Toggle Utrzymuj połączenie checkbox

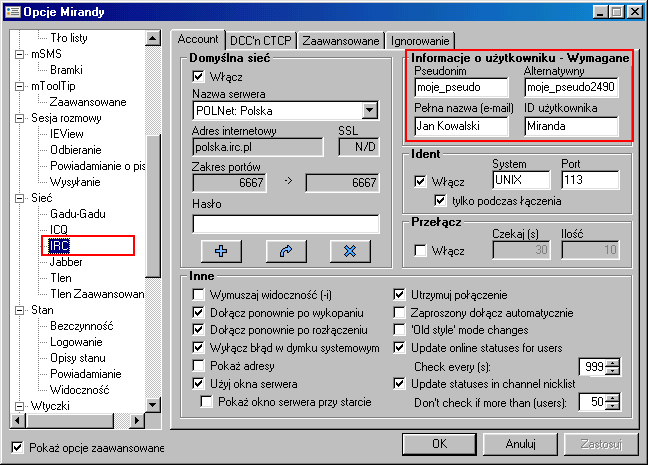[400, 295]
